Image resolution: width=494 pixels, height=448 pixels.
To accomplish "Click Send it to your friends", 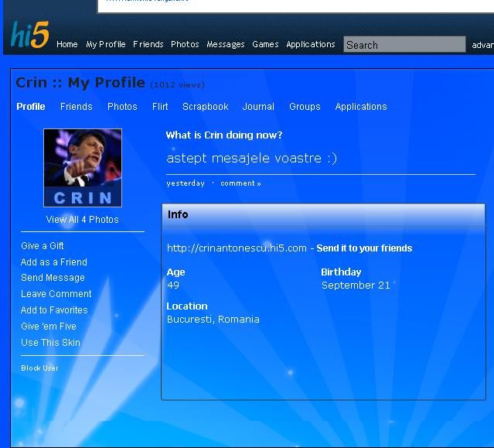I will tap(364, 248).
